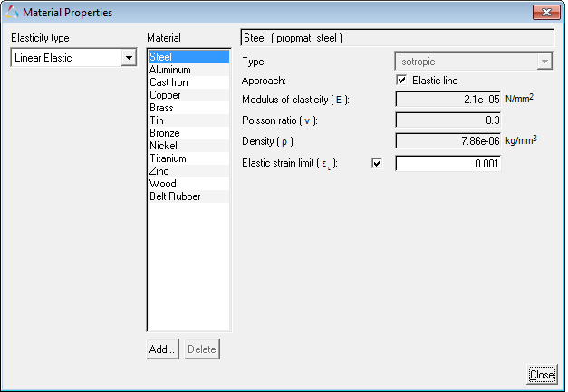Open the Elasticity type dropdown

pyautogui.click(x=128, y=58)
